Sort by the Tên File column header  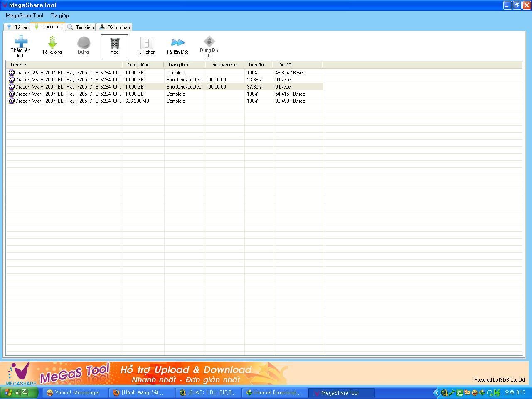[x=64, y=64]
